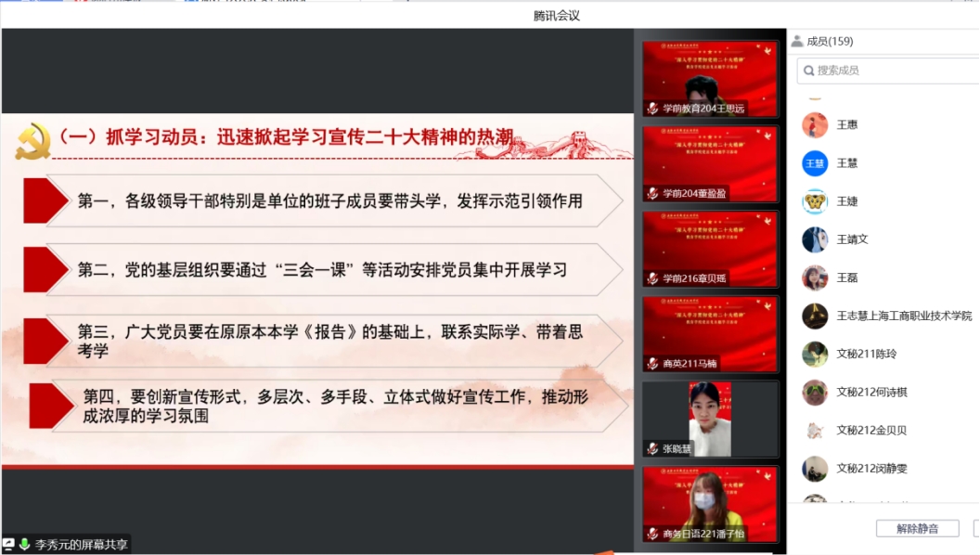Click the 成员(159) panel header label
The width and height of the screenshot is (980, 555).
point(830,41)
